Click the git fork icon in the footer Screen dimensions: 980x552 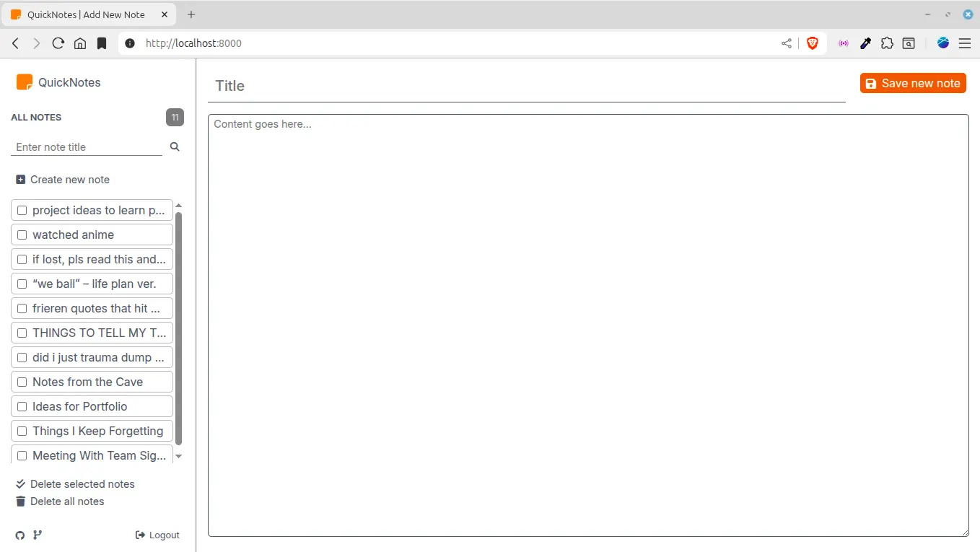(x=37, y=535)
